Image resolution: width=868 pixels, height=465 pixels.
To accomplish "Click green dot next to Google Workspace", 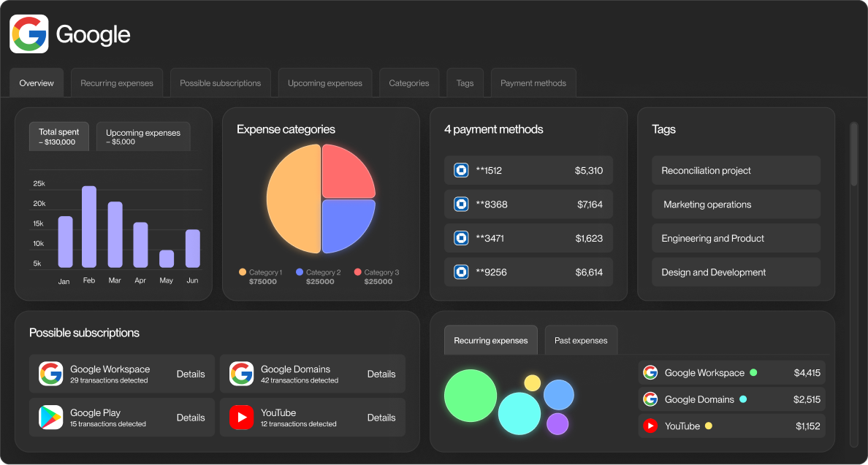I will 753,373.
